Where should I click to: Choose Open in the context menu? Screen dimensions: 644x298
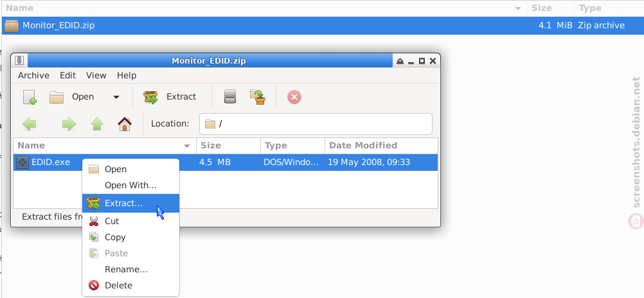130,169
